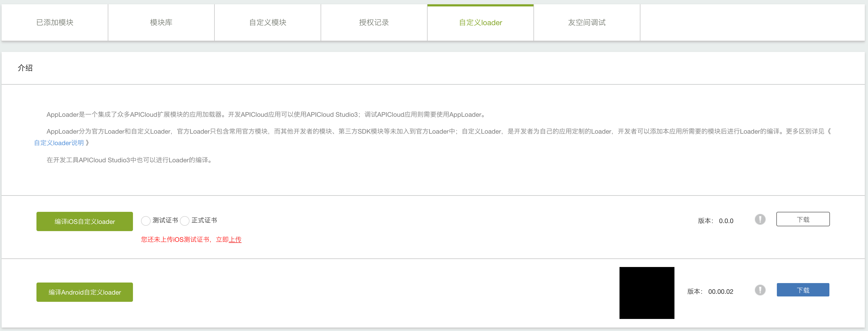Click the paragraph about APICloud Studio3 loader compiling
Image resolution: width=868 pixels, height=331 pixels.
coord(130,160)
